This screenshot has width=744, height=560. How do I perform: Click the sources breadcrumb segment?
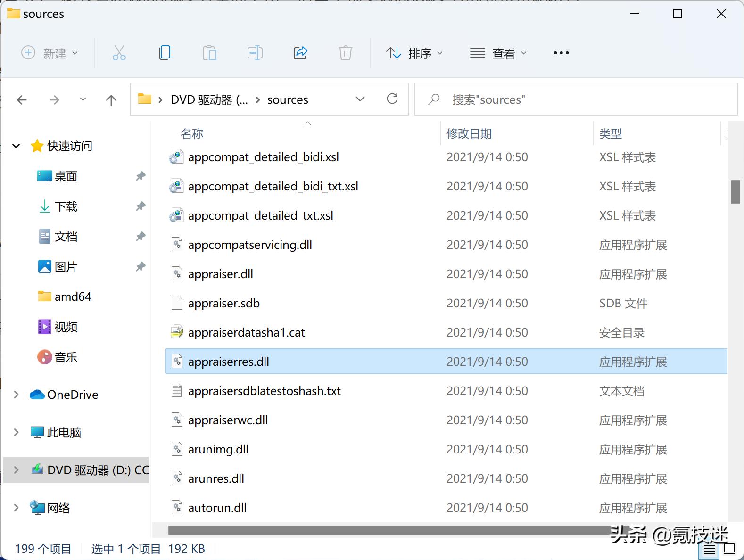point(288,99)
